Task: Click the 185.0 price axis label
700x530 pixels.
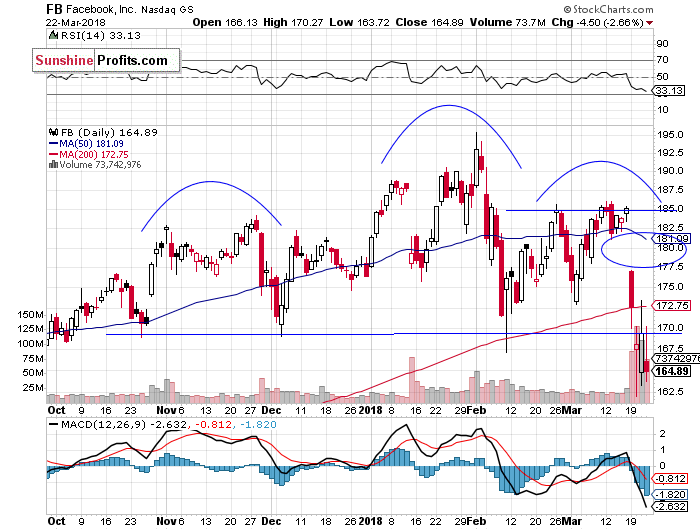Action: (670, 209)
